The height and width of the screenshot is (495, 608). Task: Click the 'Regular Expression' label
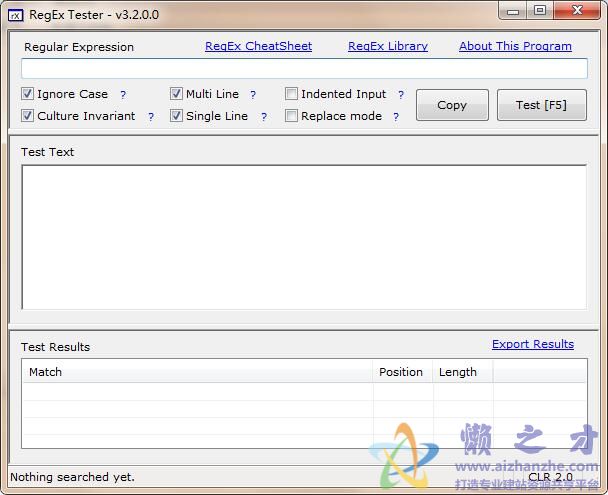79,47
